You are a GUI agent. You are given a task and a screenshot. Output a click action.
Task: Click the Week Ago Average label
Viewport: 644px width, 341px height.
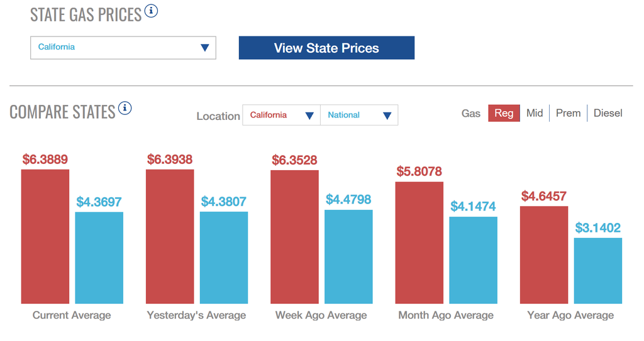click(x=321, y=315)
